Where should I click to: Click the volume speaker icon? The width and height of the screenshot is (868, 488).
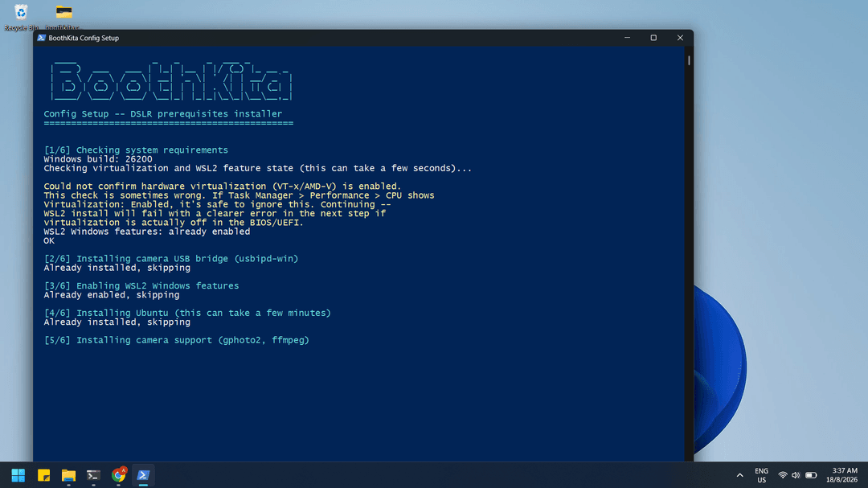pyautogui.click(x=796, y=475)
